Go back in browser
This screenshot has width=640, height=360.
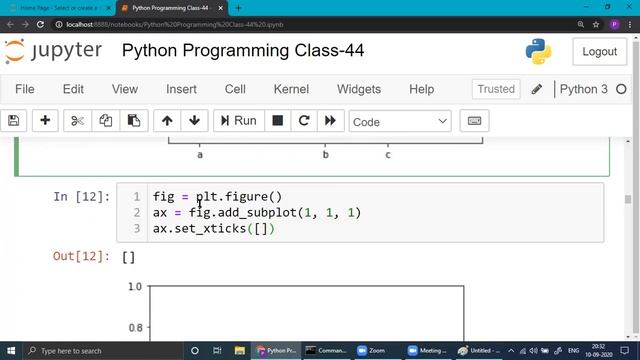(10, 24)
